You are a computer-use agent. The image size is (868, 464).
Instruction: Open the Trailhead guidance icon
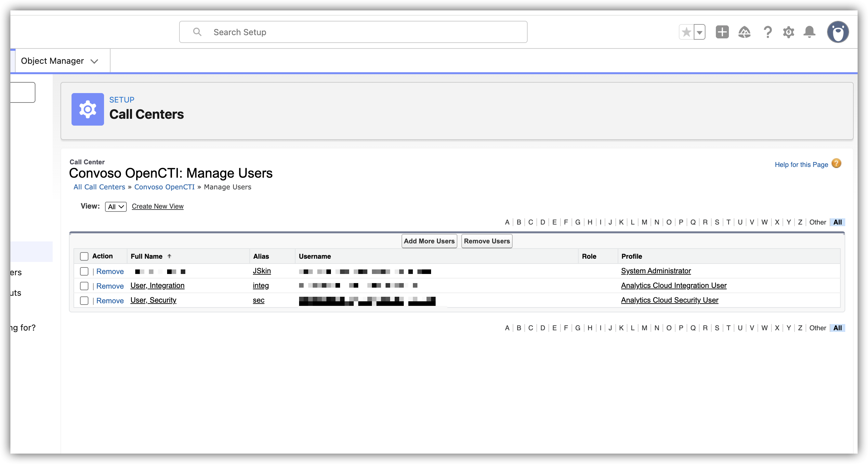click(x=744, y=32)
